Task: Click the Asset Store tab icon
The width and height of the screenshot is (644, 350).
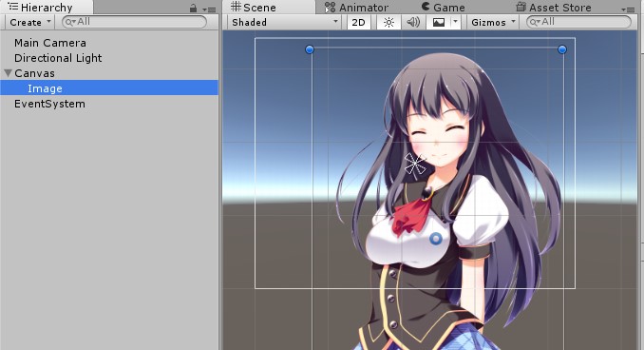Action: pyautogui.click(x=521, y=7)
